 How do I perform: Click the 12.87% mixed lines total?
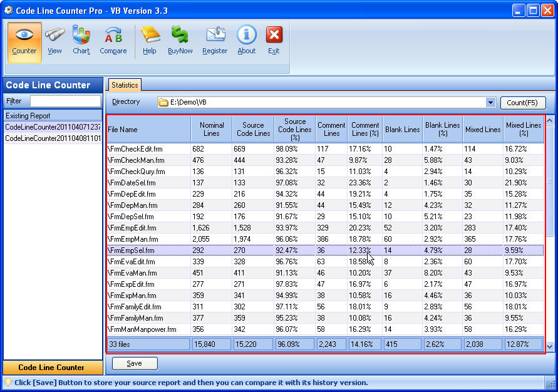(x=523, y=344)
